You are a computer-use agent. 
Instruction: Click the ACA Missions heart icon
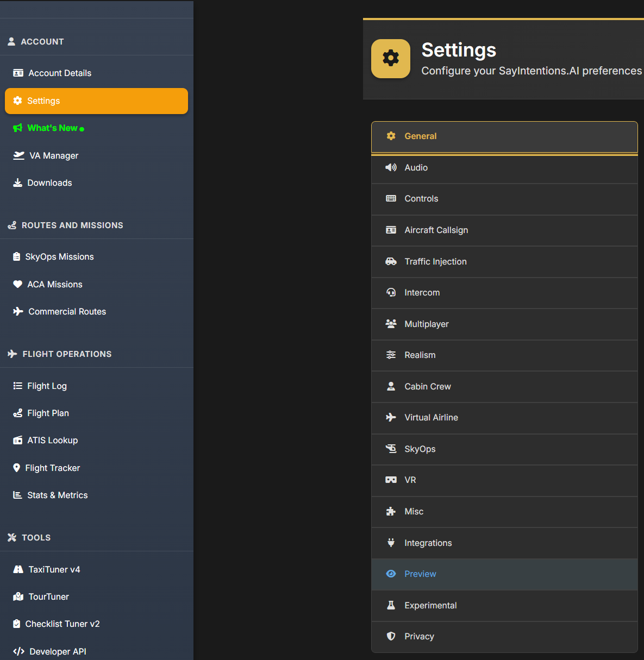coord(18,284)
